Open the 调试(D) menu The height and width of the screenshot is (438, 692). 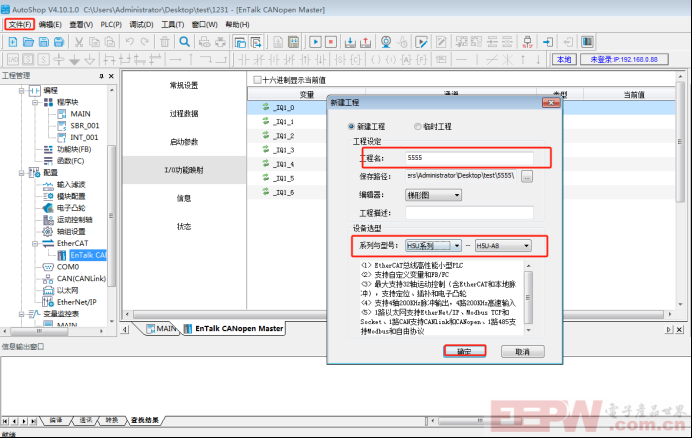click(141, 24)
